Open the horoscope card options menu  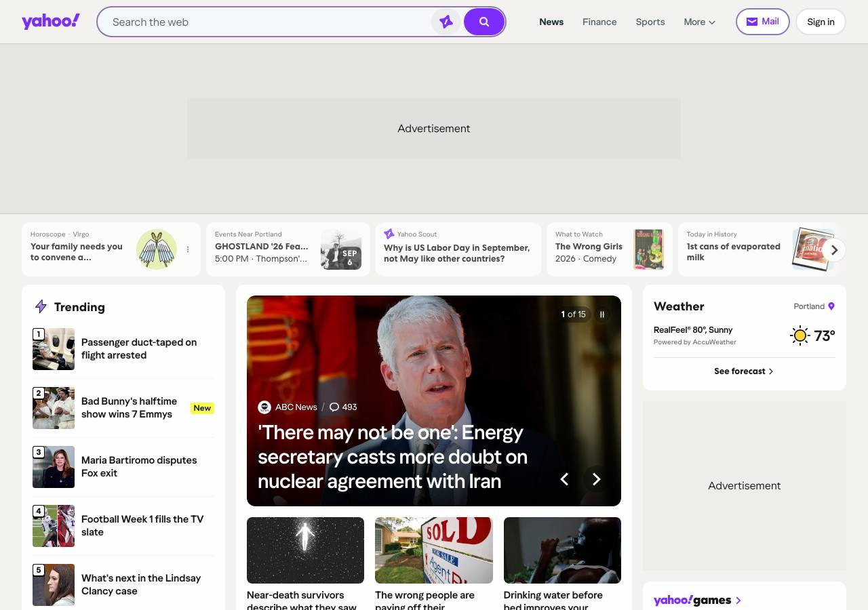point(188,249)
